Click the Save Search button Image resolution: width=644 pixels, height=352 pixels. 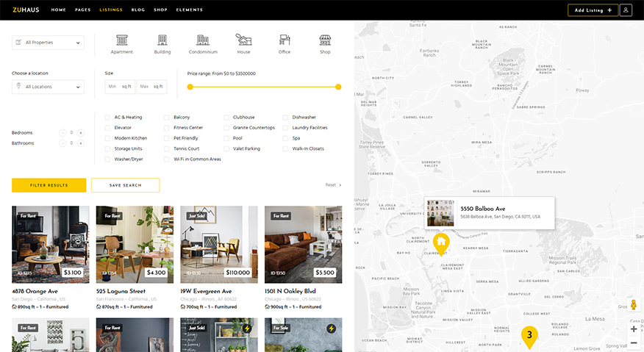(125, 185)
